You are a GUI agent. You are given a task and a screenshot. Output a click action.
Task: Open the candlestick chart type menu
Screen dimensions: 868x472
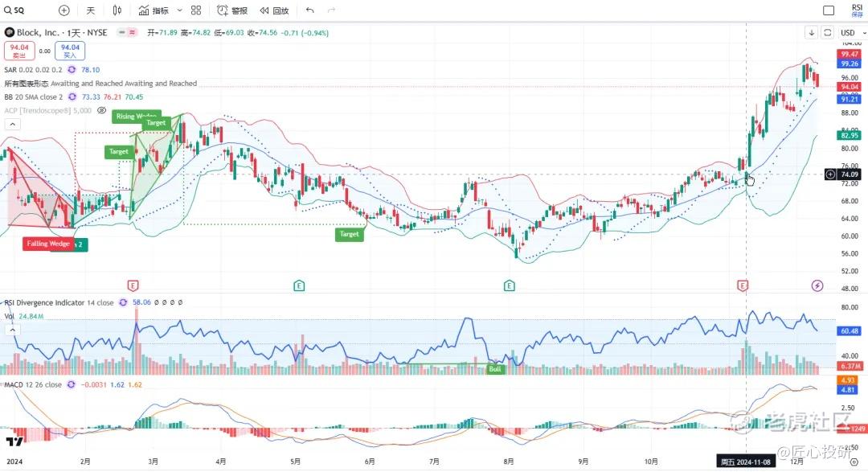(x=117, y=10)
